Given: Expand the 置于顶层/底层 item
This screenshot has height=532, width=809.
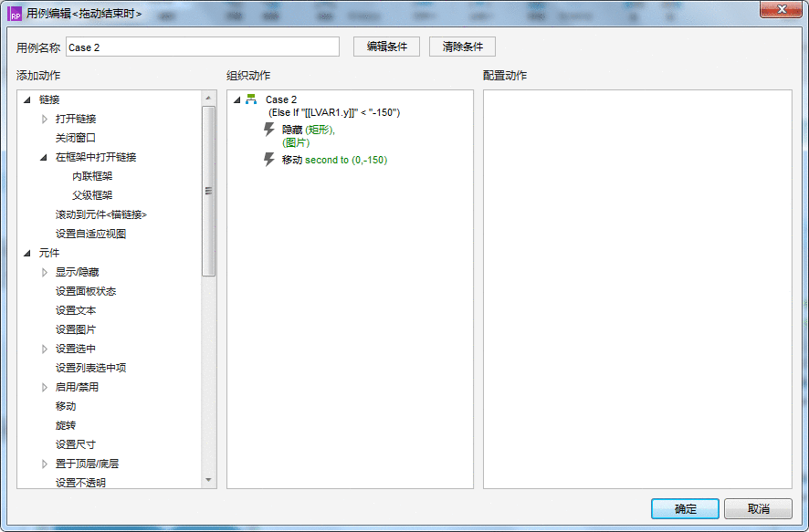Looking at the screenshot, I should click(x=45, y=464).
